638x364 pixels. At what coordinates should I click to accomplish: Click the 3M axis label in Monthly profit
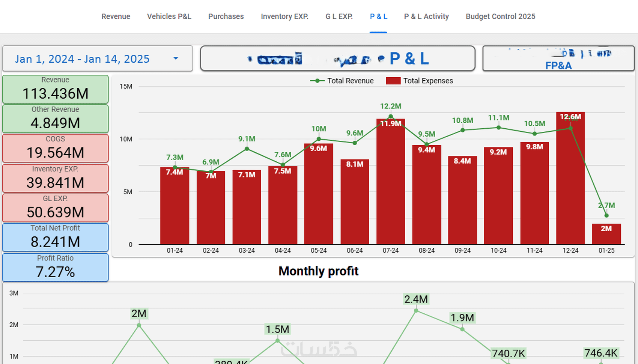[x=14, y=293]
